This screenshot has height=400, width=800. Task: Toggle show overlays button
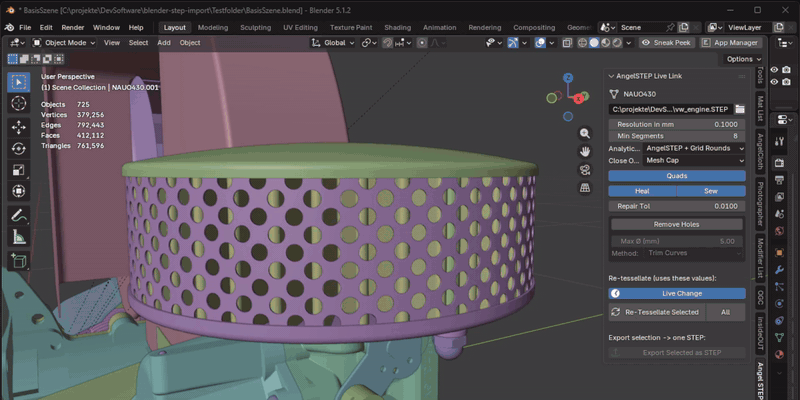540,43
